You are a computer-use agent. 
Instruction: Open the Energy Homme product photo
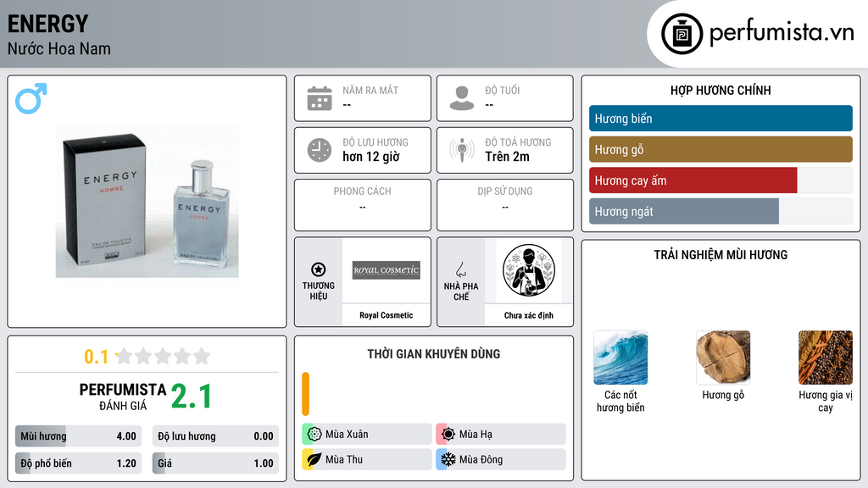click(147, 202)
